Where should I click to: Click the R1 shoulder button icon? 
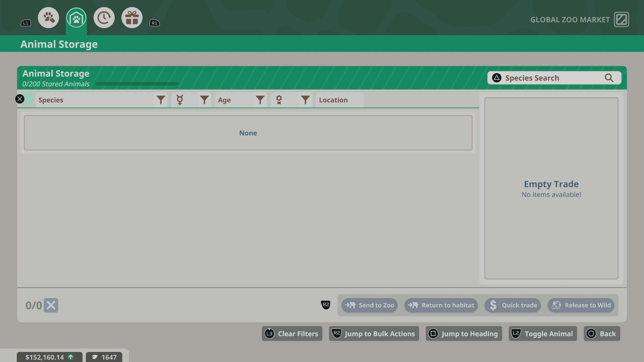(x=154, y=23)
